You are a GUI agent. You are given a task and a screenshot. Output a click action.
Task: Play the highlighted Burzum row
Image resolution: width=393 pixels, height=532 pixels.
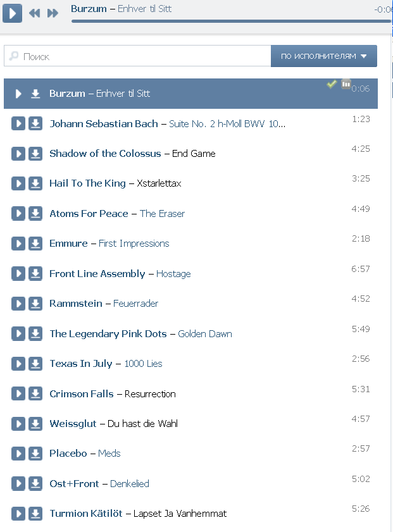coord(18,94)
